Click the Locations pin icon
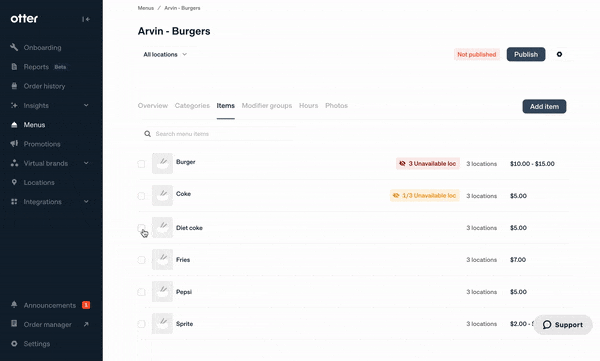The image size is (600, 361). (14, 182)
